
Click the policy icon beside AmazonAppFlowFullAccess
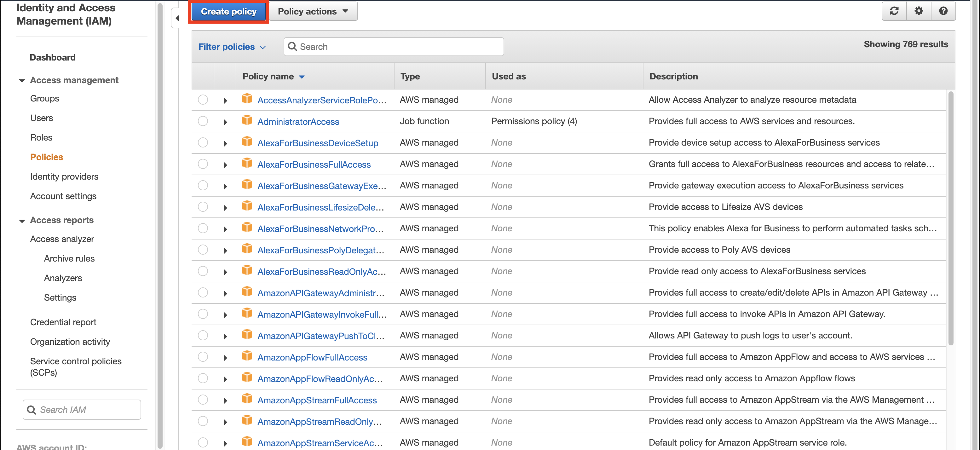coord(247,356)
